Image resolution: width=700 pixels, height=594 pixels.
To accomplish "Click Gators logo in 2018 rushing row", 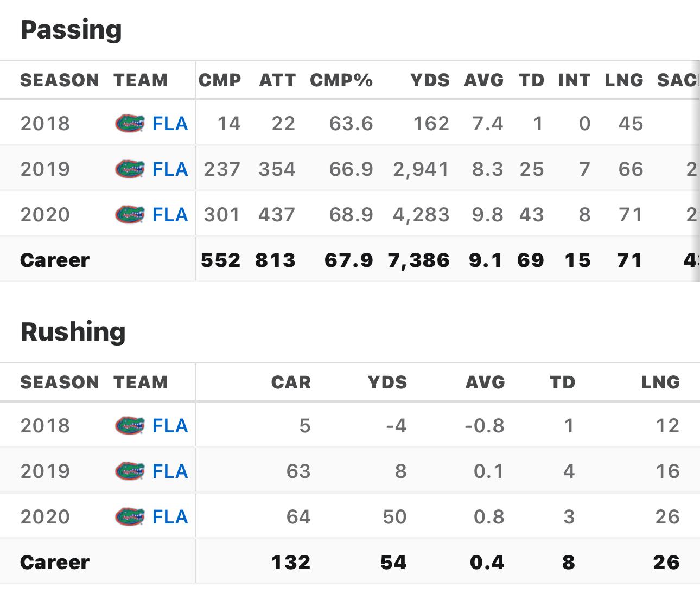I will tap(130, 426).
